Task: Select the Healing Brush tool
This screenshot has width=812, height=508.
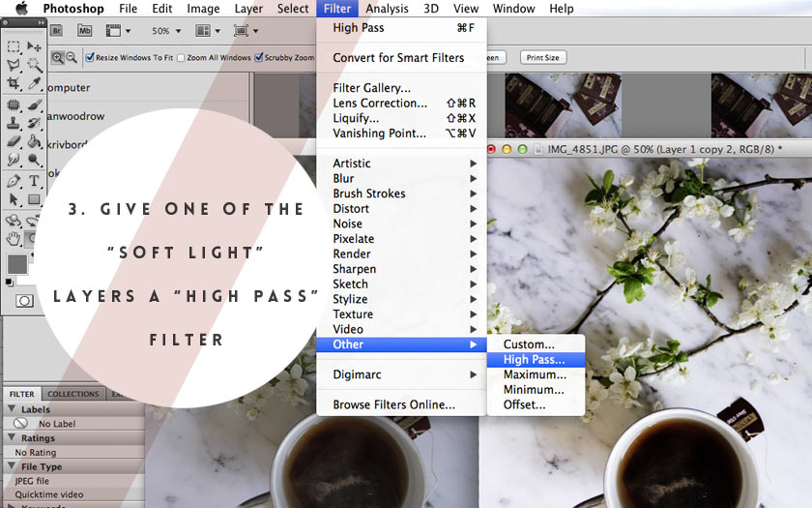Action: (14, 105)
